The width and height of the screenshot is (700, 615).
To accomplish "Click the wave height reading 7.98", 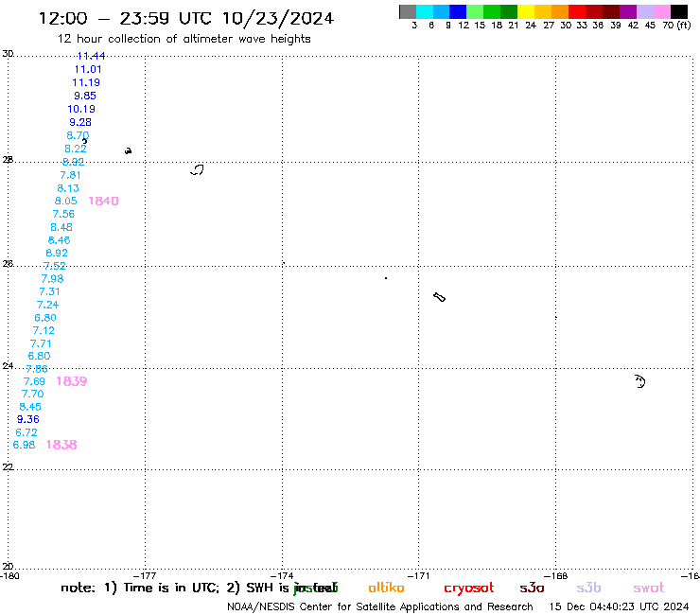I will point(52,279).
